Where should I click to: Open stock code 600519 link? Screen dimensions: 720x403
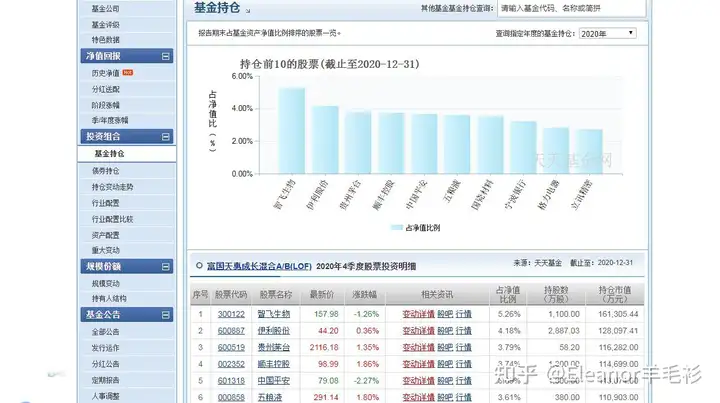pyautogui.click(x=231, y=347)
